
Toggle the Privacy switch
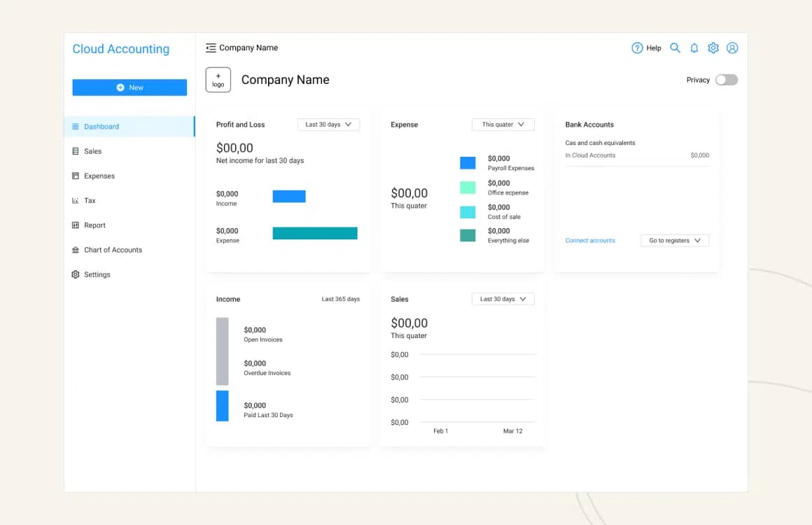click(726, 80)
